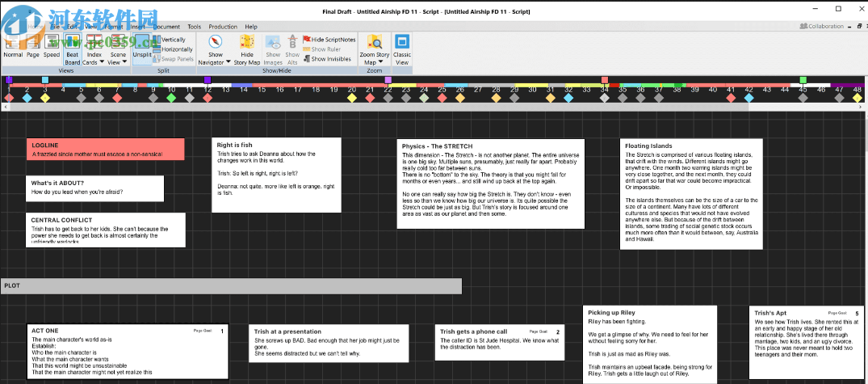This screenshot has width=868, height=384.
Task: Click the story map horizontal scrollbar track
Action: tap(434, 106)
